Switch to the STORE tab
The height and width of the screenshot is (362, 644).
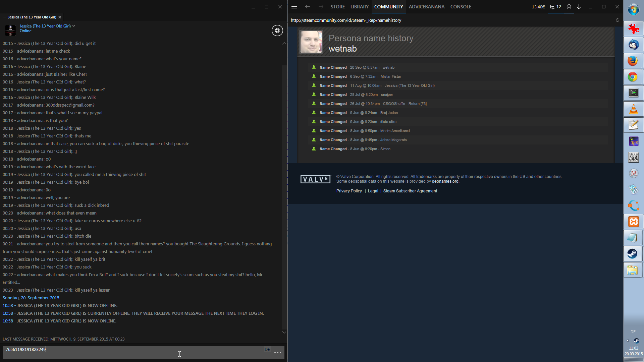(x=337, y=7)
